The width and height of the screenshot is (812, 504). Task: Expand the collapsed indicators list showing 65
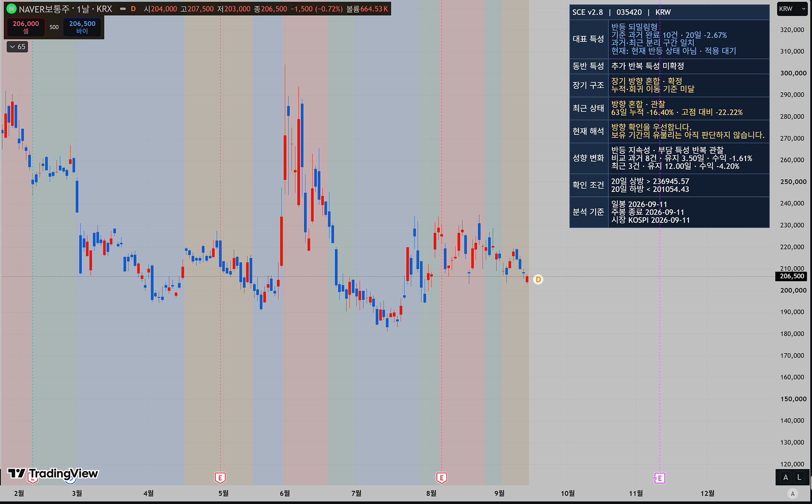pos(17,47)
